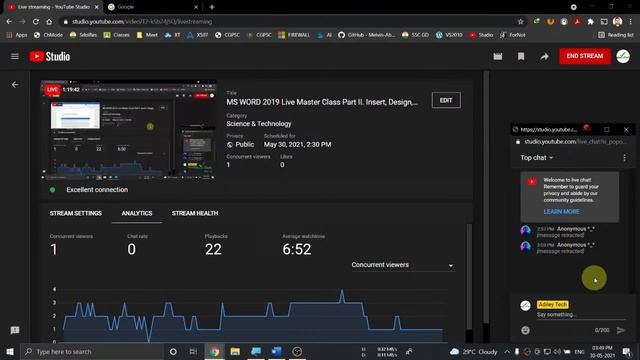
Task: Reload the page with the refresh icon
Action: point(36,21)
